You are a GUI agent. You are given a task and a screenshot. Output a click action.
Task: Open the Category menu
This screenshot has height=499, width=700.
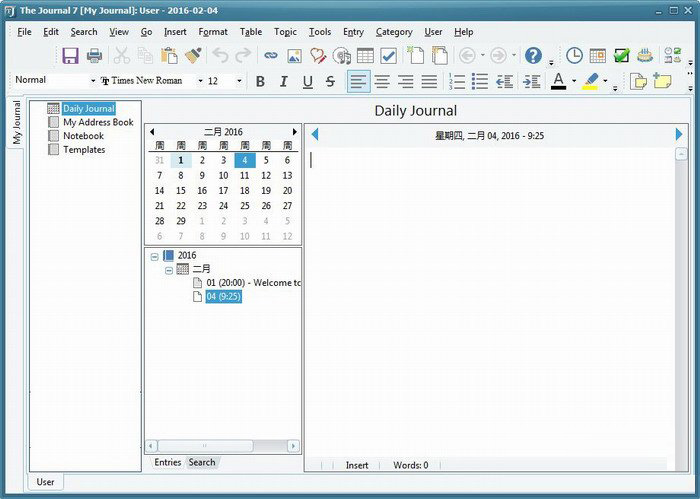(x=394, y=32)
